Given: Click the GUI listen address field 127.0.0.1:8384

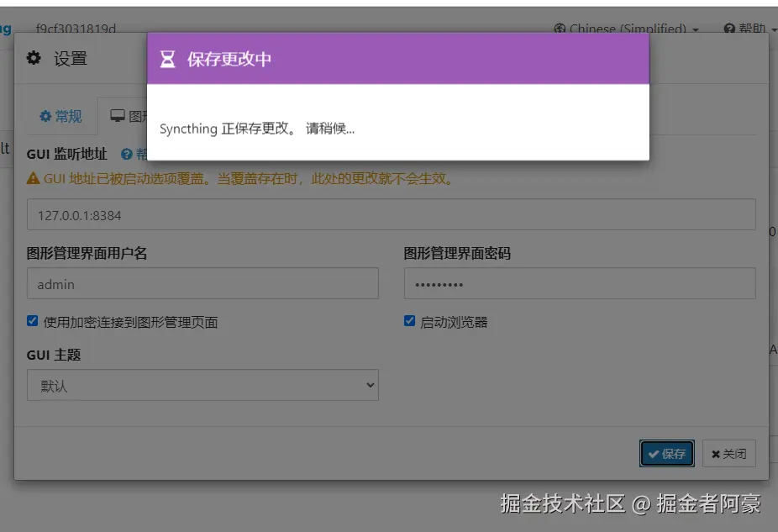Looking at the screenshot, I should [x=391, y=214].
